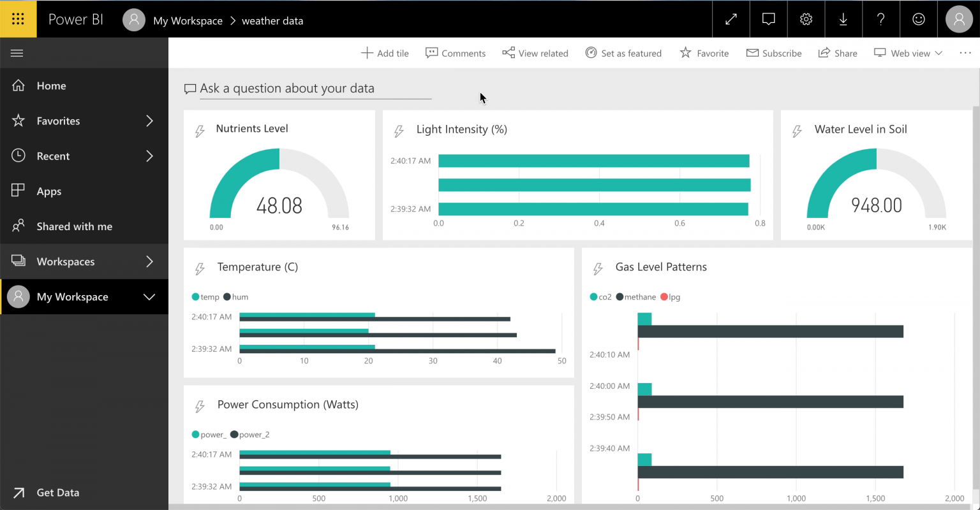Open Comments from the toolbar
Image resolution: width=980 pixels, height=510 pixels.
tap(456, 53)
